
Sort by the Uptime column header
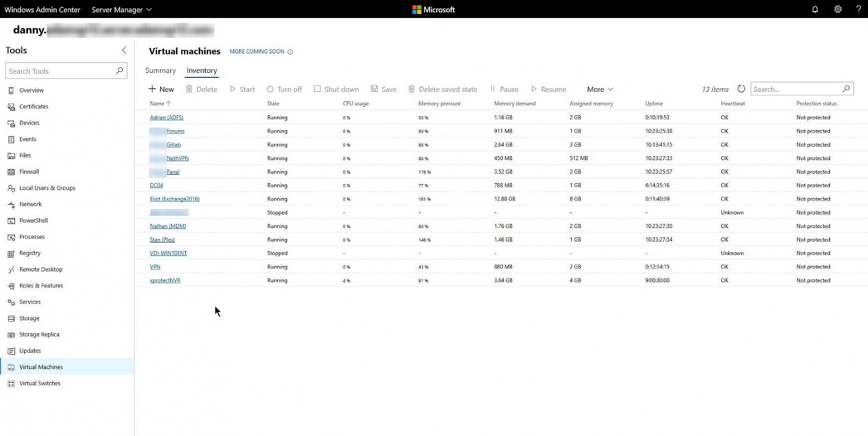[x=654, y=104]
